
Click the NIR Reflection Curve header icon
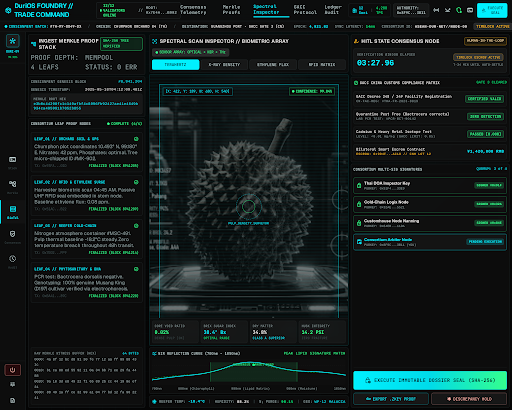point(154,353)
